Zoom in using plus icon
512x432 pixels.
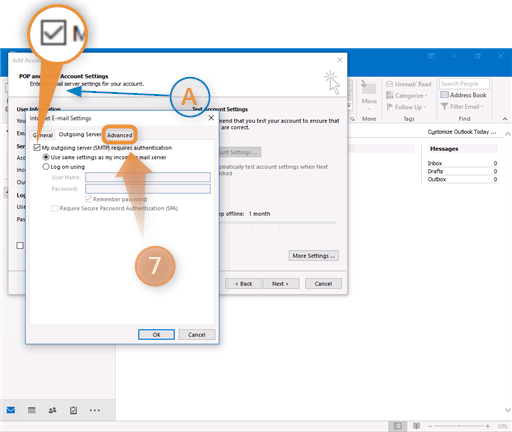tap(488, 426)
